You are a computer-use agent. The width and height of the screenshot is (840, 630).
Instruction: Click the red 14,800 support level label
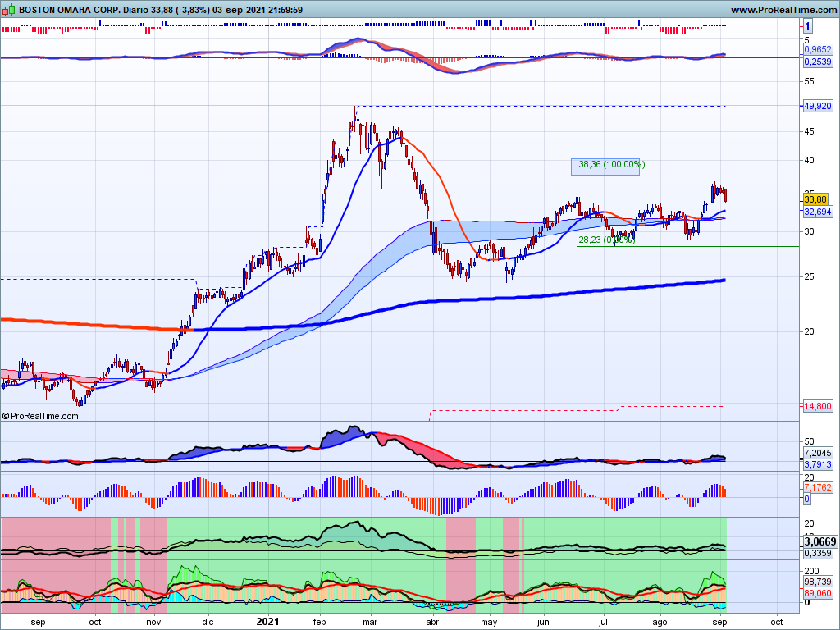pos(818,406)
